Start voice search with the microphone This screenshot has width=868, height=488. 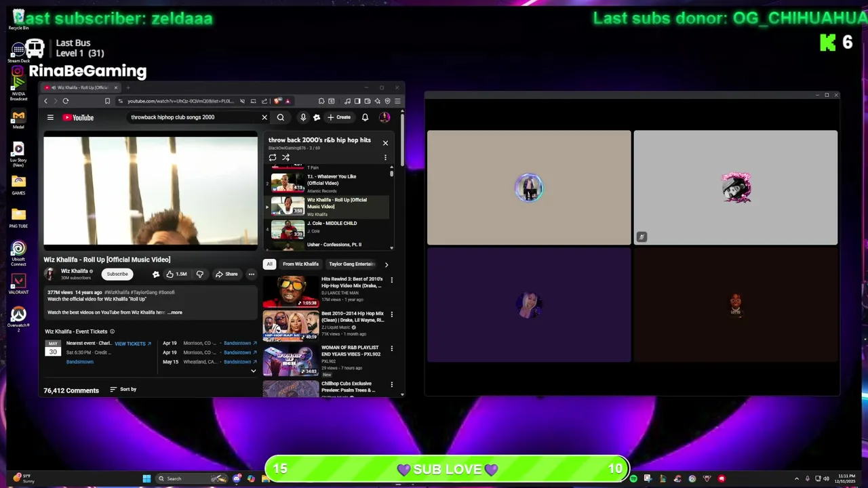(x=303, y=117)
